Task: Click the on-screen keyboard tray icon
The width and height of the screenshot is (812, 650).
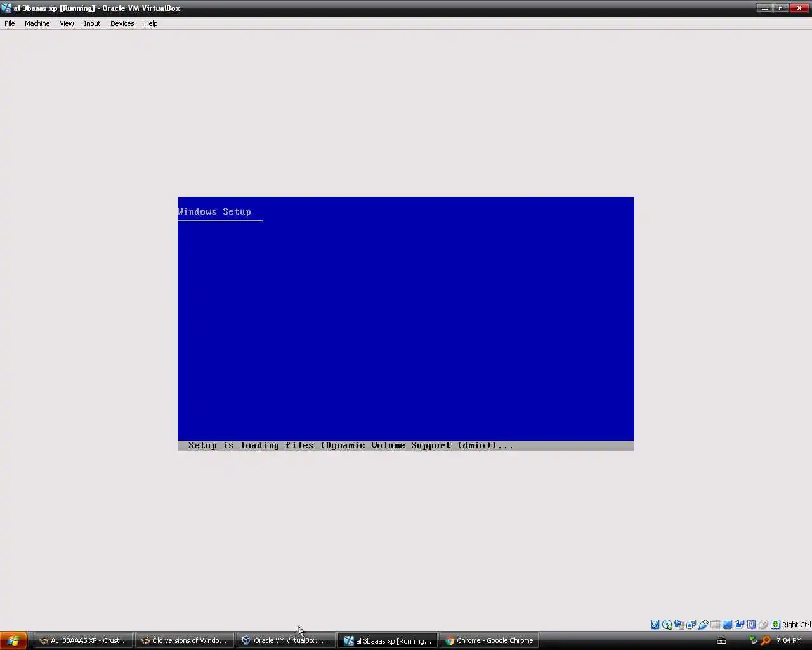Action: pos(721,641)
